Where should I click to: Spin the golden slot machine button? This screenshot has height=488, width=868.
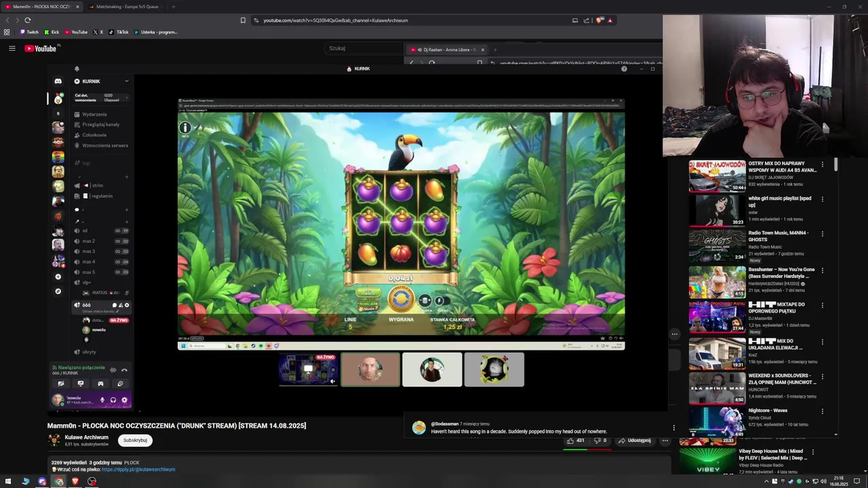point(401,299)
